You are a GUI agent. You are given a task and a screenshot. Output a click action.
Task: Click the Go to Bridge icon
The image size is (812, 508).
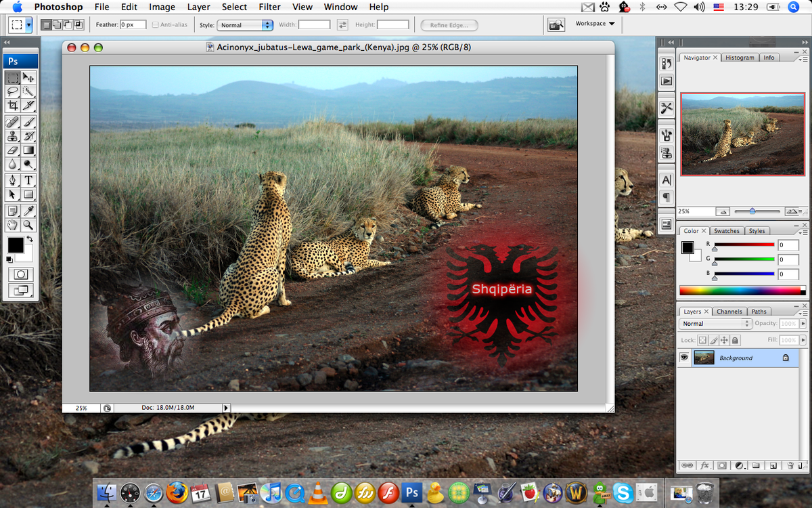(x=556, y=24)
